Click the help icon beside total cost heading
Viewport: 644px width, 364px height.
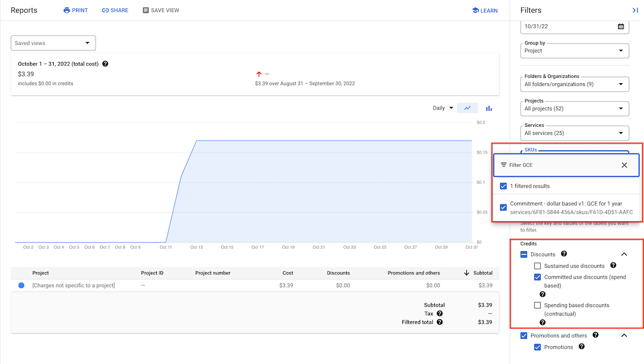coord(105,64)
